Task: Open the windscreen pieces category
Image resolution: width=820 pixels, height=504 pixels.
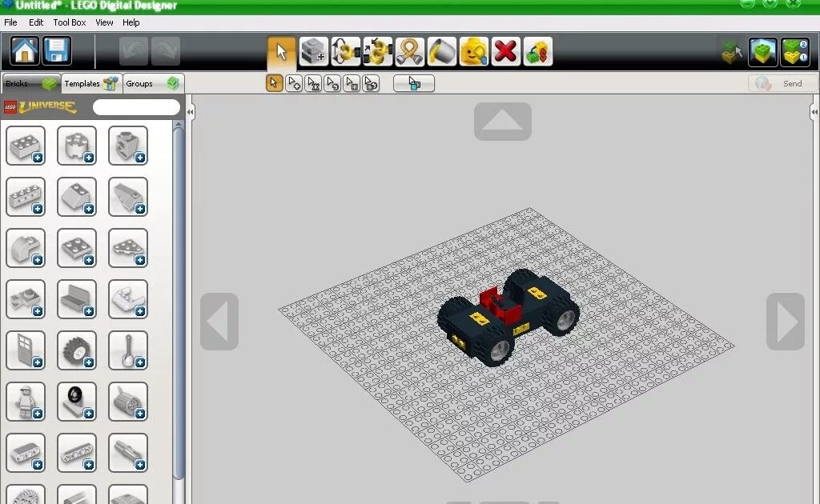Action: point(128,299)
